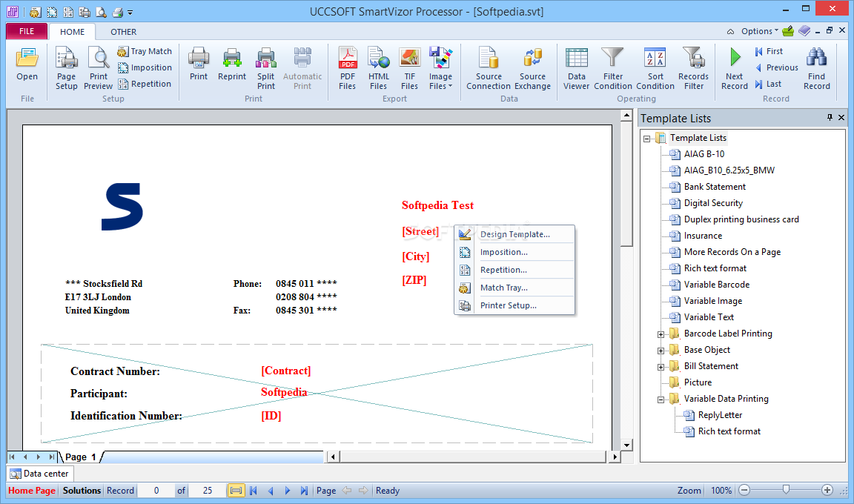Click the Tray Match option
This screenshot has height=504, width=854.
tap(145, 51)
